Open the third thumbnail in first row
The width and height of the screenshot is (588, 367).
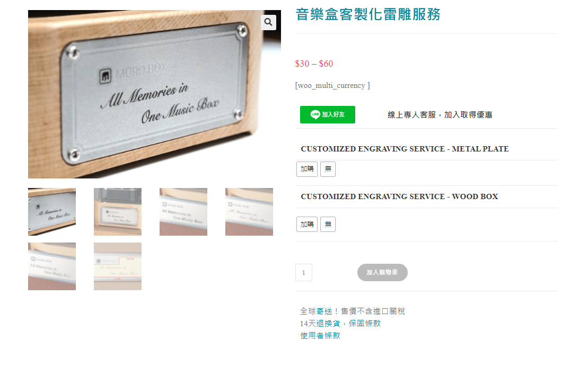(183, 212)
